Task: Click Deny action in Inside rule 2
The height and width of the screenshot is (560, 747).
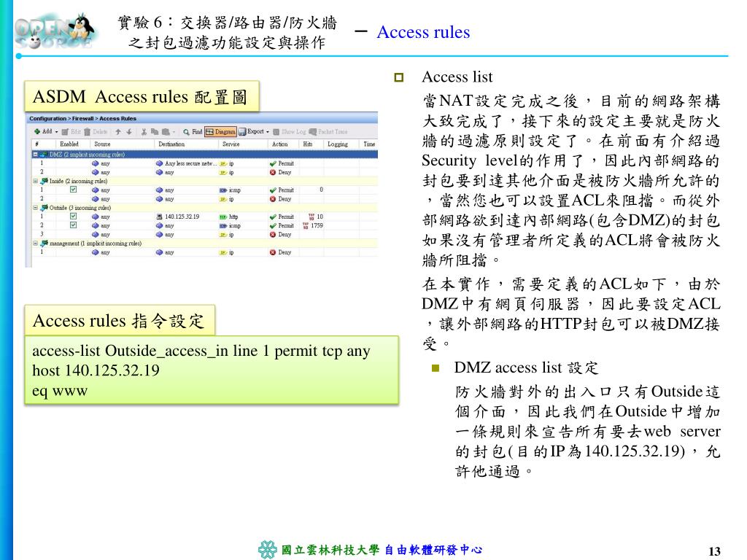Action: coord(281,199)
